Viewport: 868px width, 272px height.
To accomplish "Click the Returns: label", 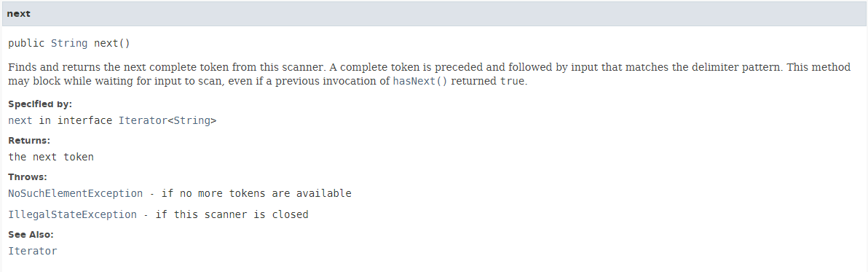I will [29, 140].
